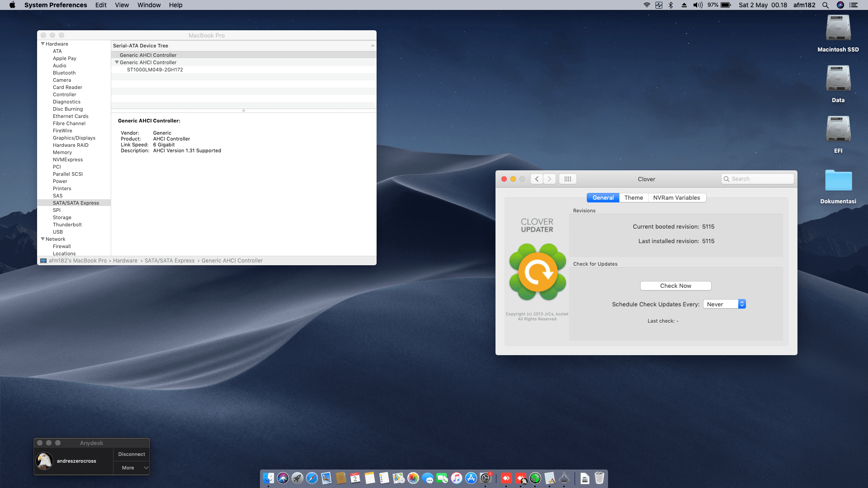Screen dimensions: 868x488
Task: Open the View menu
Action: [122, 5]
